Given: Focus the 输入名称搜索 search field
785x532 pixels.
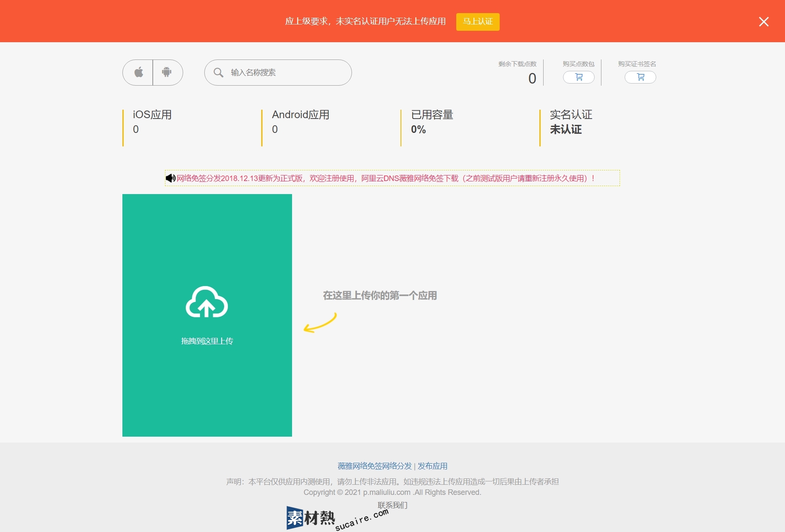Looking at the screenshot, I should (278, 73).
